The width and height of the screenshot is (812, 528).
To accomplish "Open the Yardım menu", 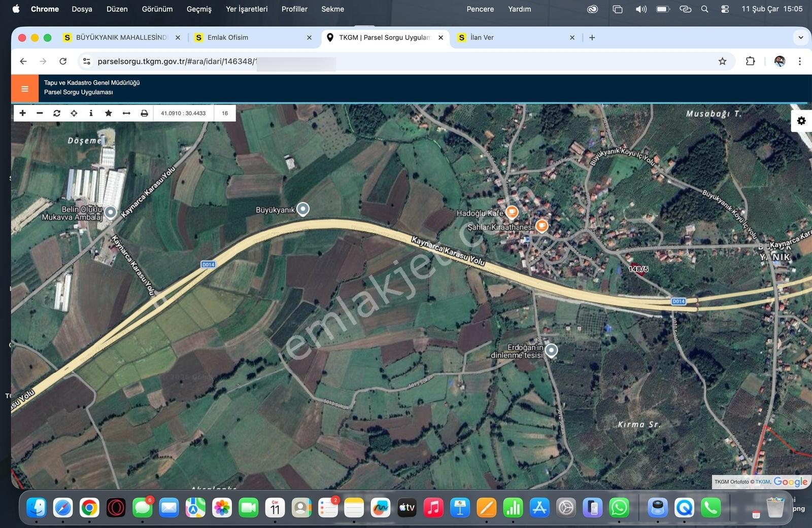I will (x=520, y=9).
